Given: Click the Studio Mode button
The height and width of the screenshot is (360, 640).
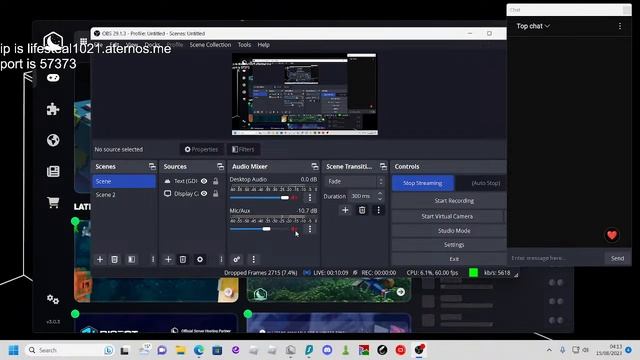Looking at the screenshot, I should click(x=449, y=231).
